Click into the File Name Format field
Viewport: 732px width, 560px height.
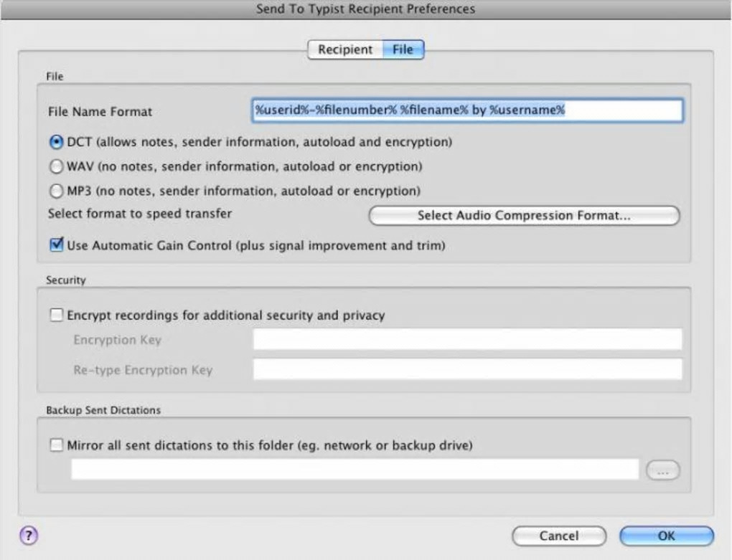tap(467, 110)
